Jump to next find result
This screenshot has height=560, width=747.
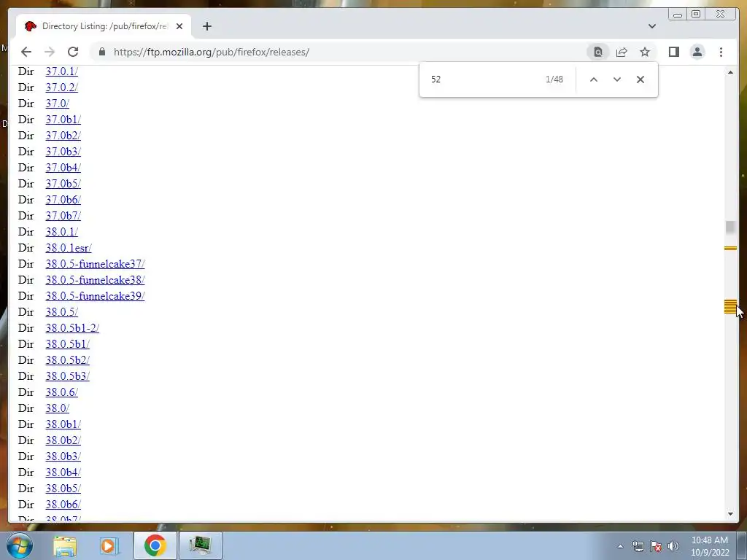(x=617, y=79)
